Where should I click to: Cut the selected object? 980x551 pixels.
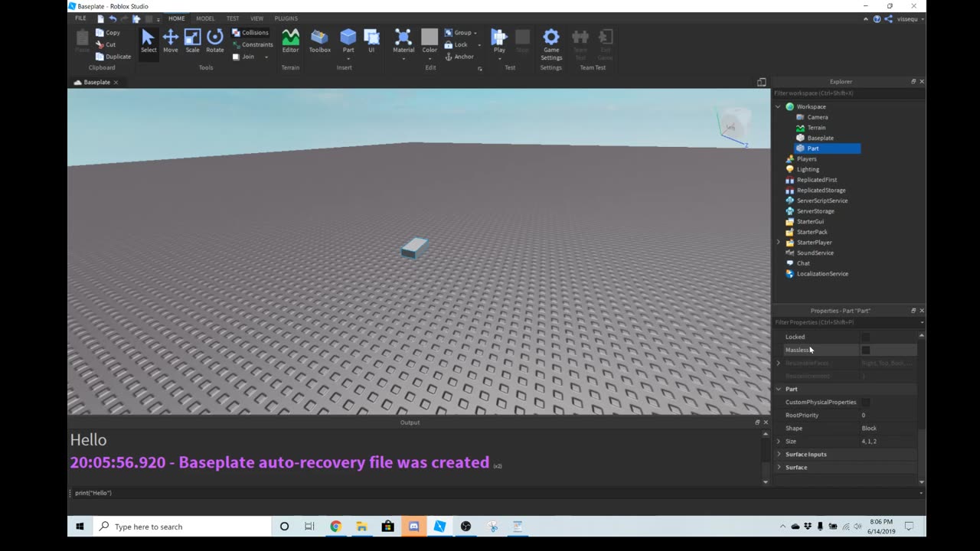pos(106,44)
